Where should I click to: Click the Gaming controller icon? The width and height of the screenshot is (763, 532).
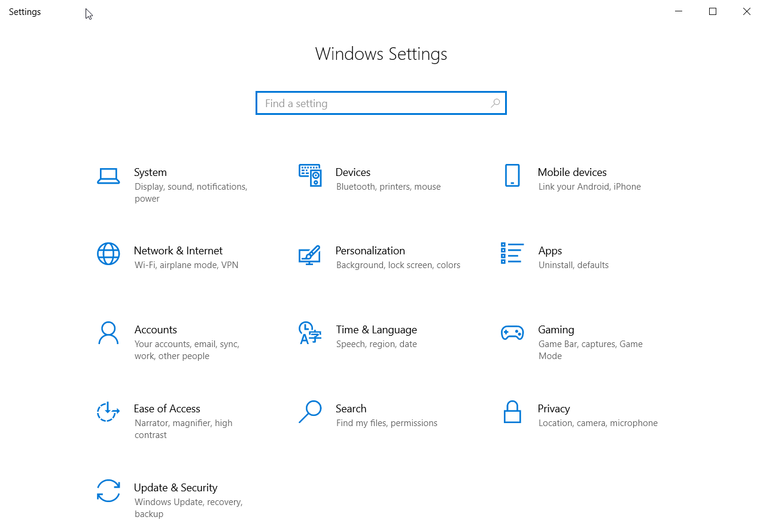coord(512,333)
